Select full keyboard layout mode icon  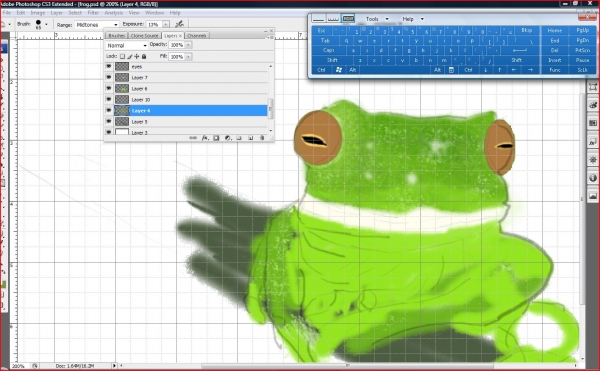348,18
